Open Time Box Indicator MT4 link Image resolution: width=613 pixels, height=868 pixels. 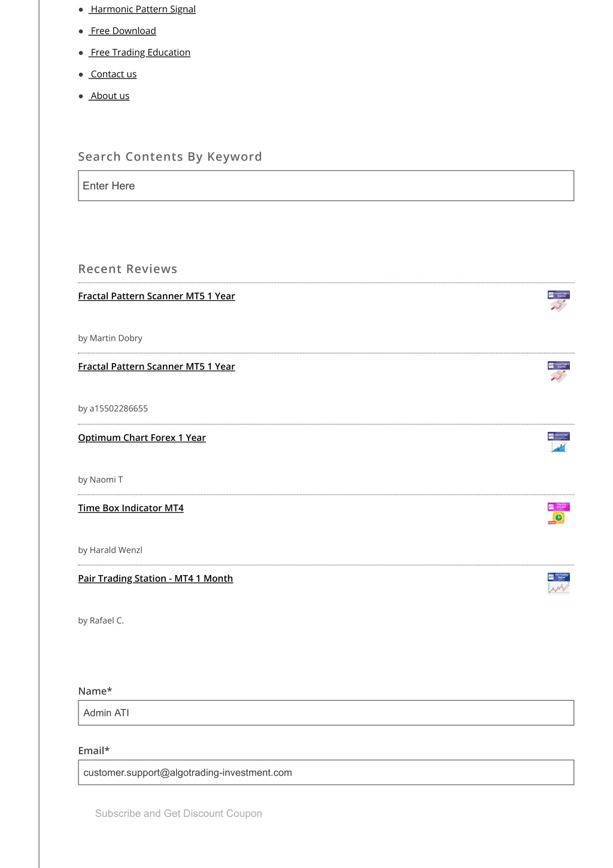131,508
